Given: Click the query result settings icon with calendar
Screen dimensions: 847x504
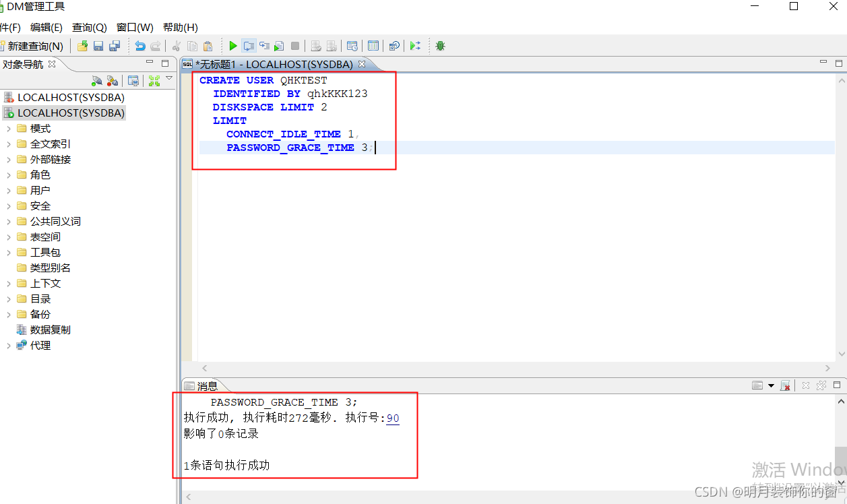Looking at the screenshot, I should [x=352, y=46].
